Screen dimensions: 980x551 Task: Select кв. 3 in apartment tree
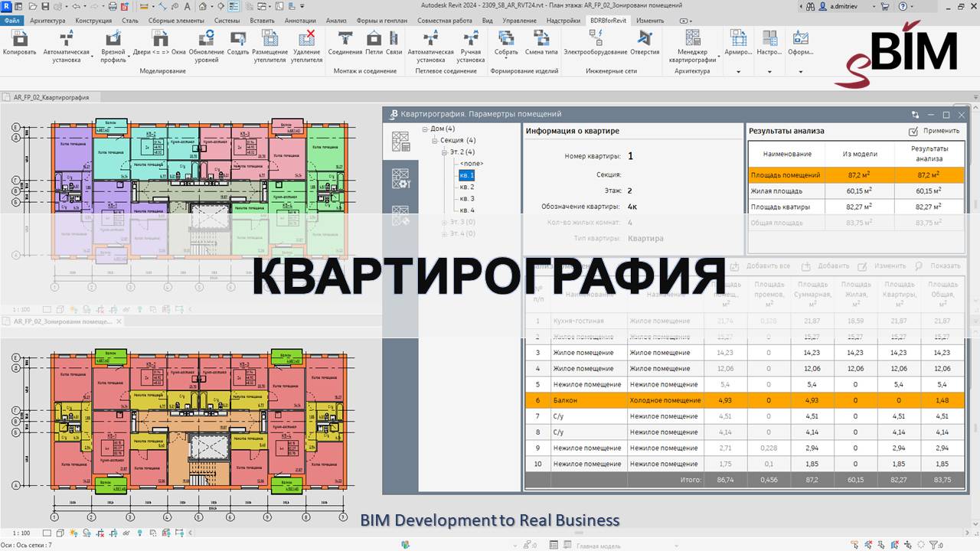coord(467,198)
